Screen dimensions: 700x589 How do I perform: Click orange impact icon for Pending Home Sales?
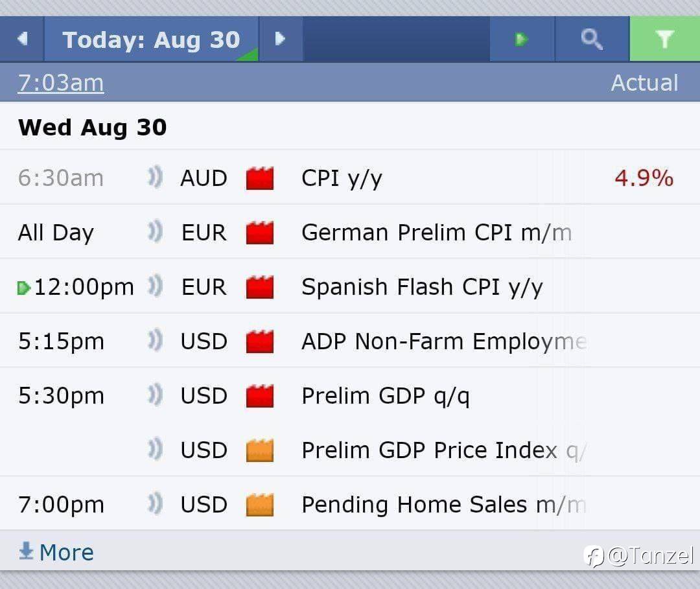point(260,505)
